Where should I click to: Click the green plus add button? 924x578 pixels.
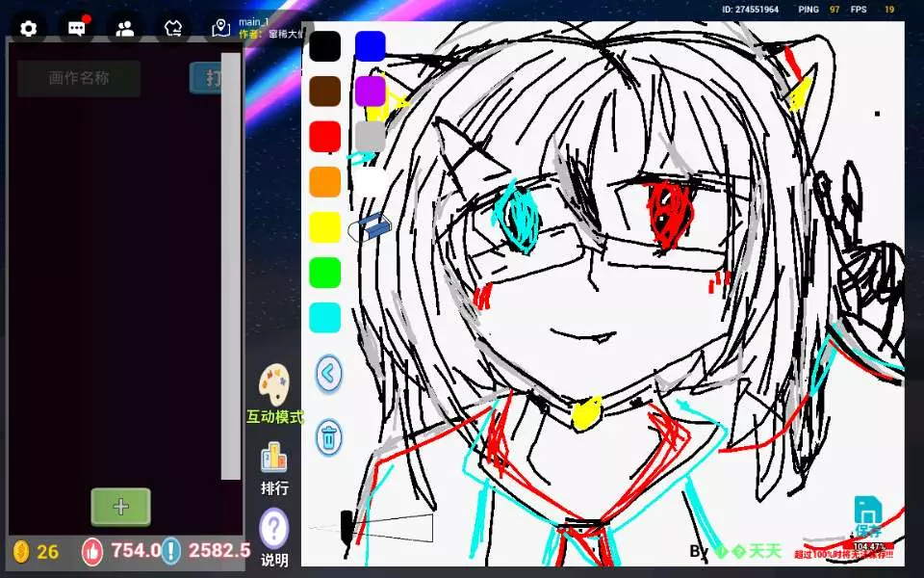pyautogui.click(x=121, y=507)
